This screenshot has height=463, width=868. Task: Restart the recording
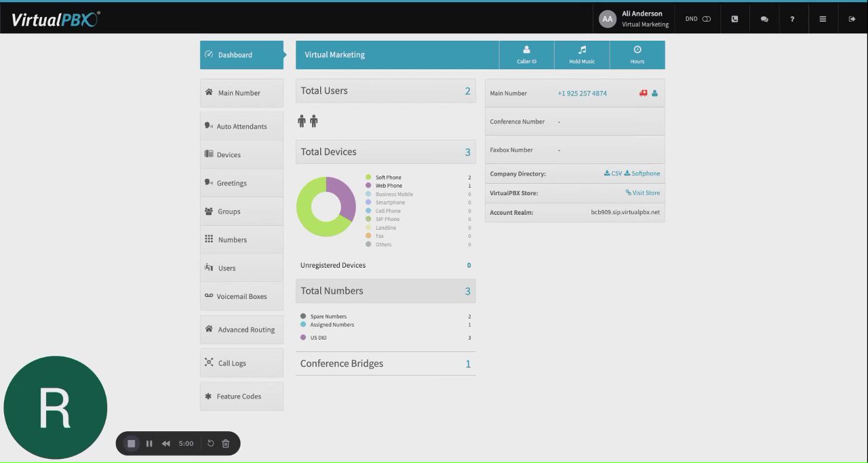point(210,443)
